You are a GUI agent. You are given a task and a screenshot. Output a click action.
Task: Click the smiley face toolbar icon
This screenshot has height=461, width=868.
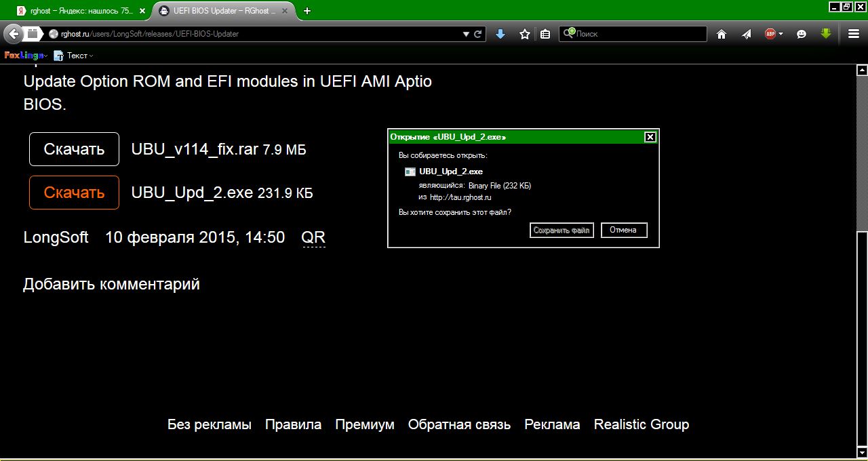click(x=802, y=34)
